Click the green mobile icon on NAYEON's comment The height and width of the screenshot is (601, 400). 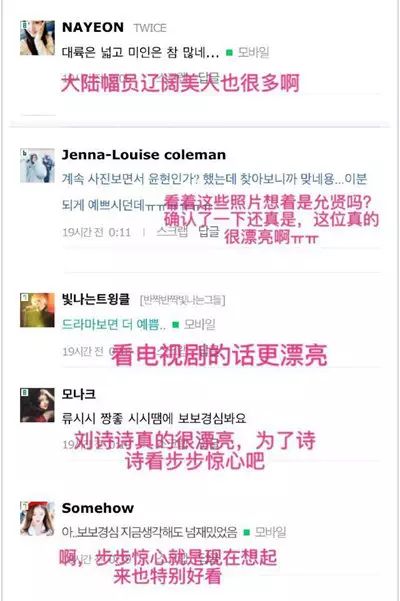coord(230,53)
